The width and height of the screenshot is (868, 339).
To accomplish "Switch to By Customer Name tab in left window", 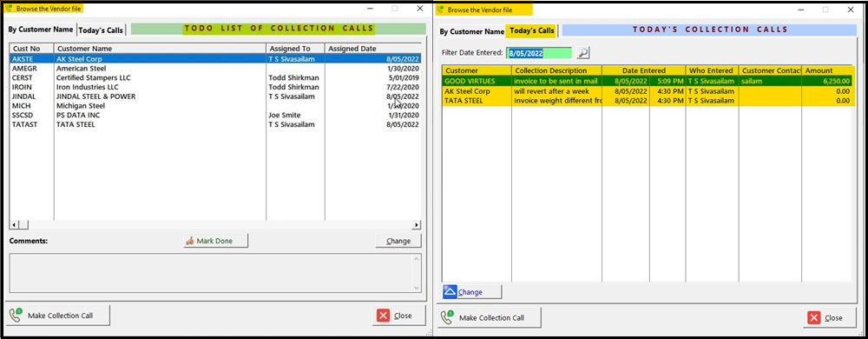I will pos(41,30).
